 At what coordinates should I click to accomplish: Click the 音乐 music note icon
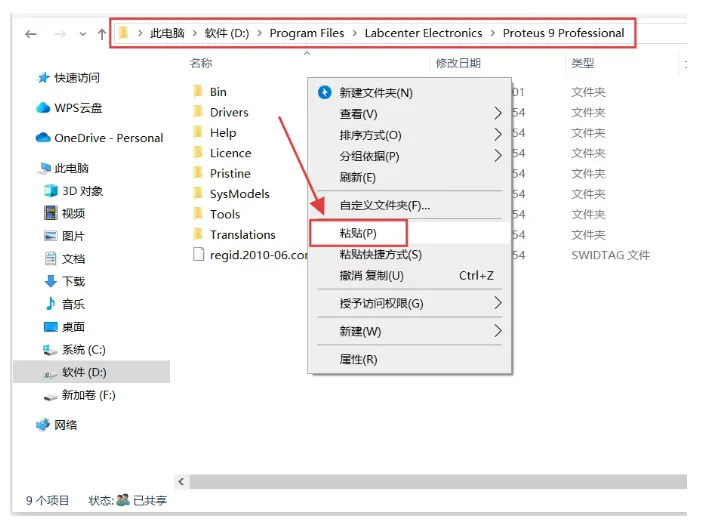51,304
